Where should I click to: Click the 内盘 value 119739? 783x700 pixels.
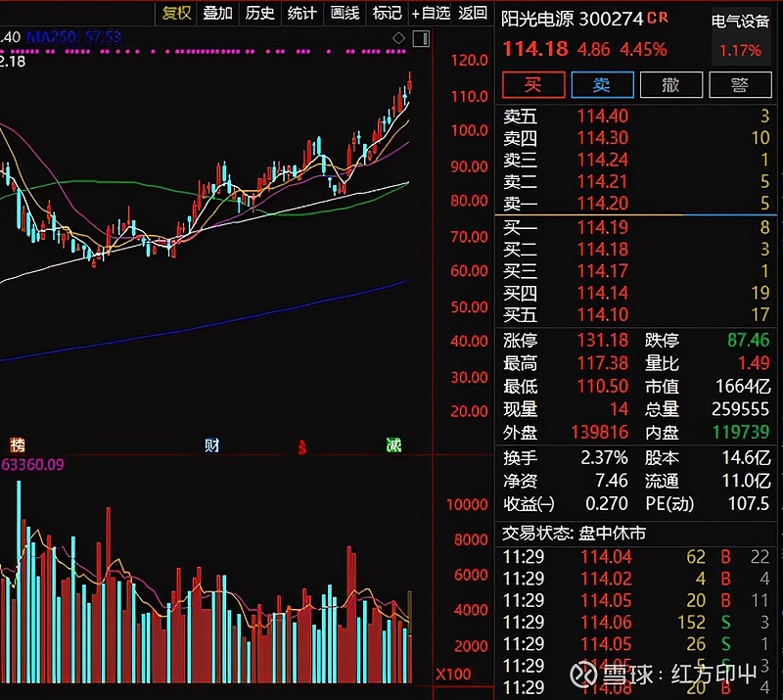741,432
